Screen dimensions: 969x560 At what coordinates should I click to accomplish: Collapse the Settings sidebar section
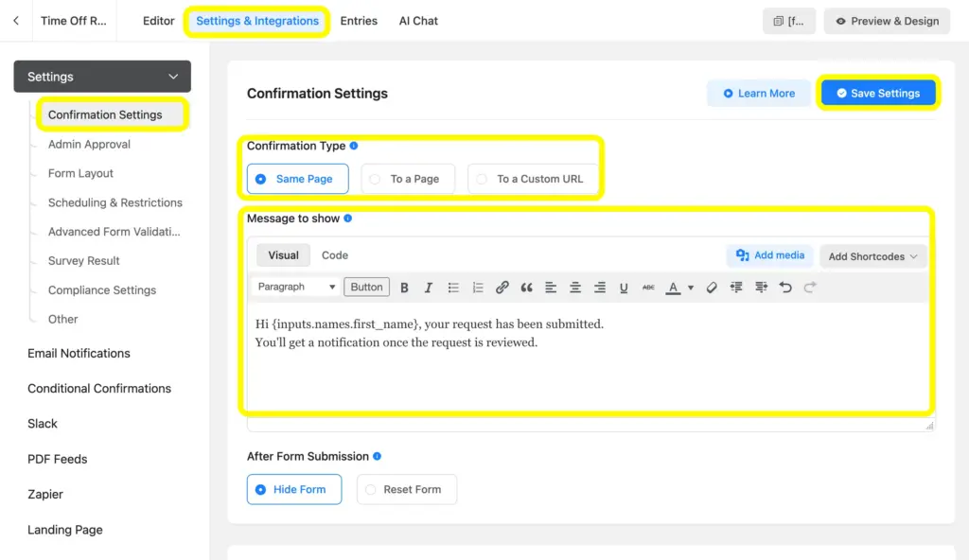102,77
